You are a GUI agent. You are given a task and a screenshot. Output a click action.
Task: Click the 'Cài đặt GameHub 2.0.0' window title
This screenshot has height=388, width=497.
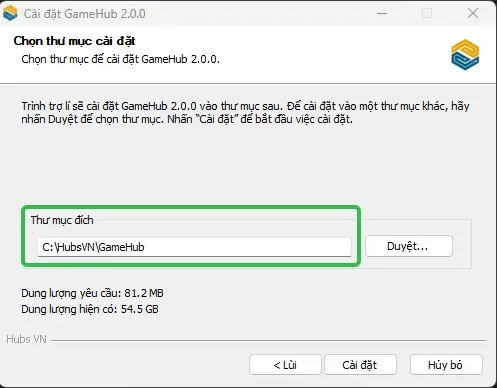click(85, 14)
